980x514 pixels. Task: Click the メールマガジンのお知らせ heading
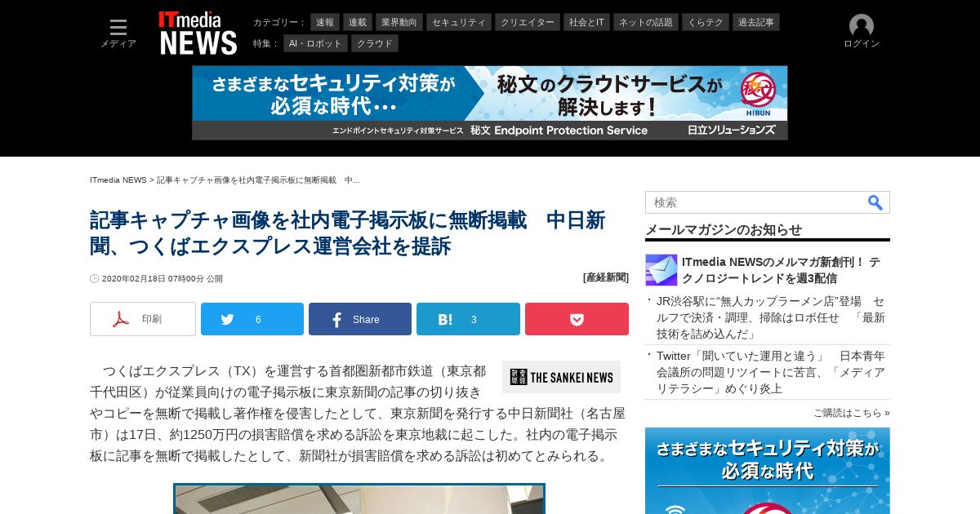coord(724,229)
